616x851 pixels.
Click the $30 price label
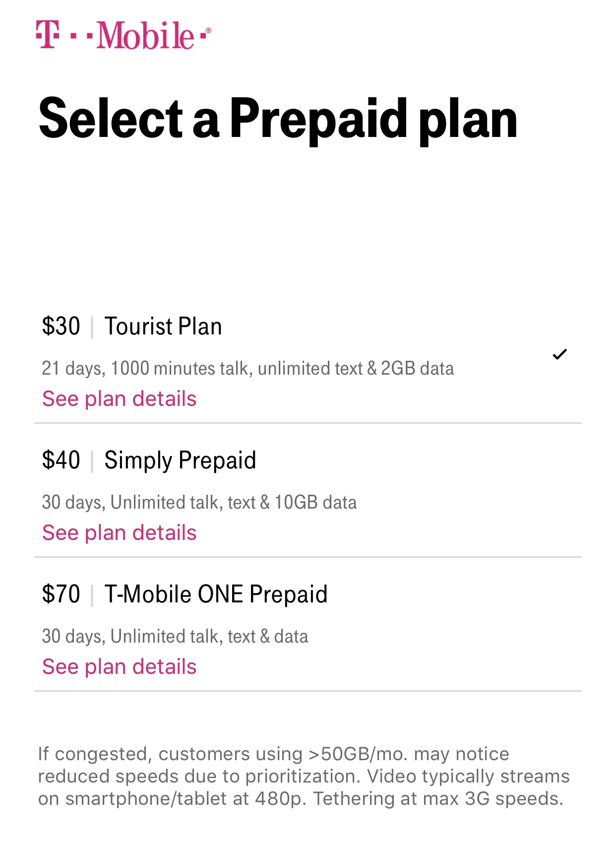pos(61,326)
